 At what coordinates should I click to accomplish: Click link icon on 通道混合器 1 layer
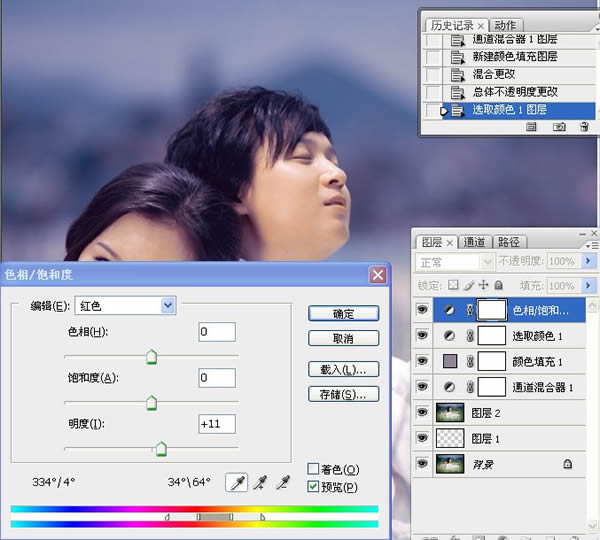(x=470, y=387)
